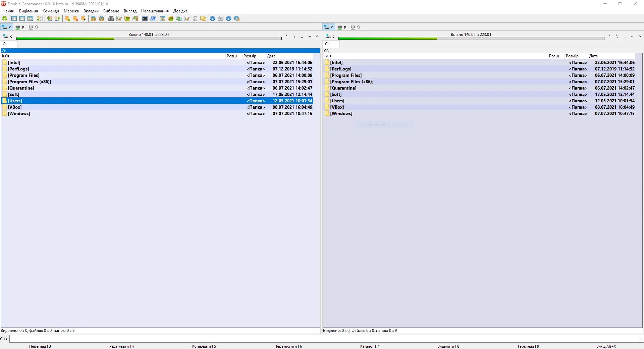
Task: Select drive p button in left panel
Action: coord(20,27)
